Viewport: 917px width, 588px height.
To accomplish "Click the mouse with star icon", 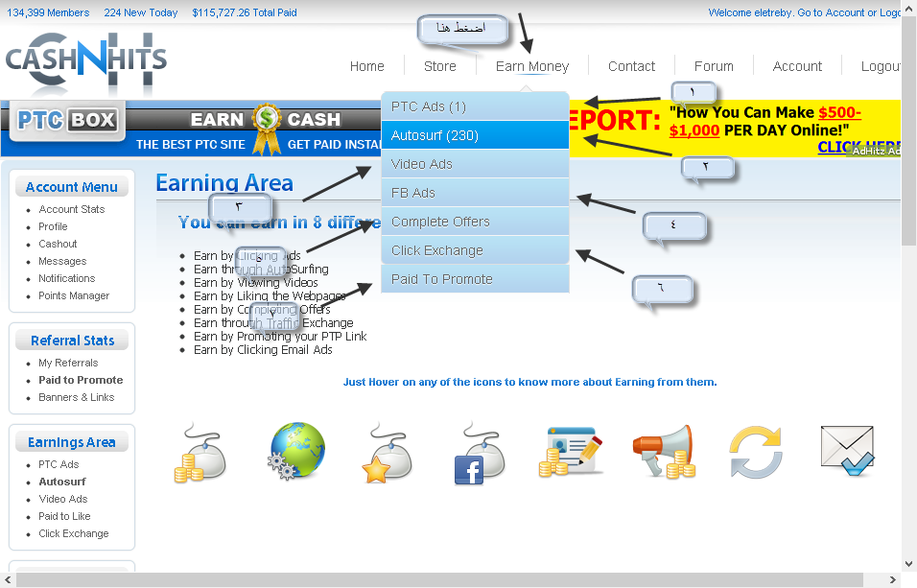I will (387, 454).
